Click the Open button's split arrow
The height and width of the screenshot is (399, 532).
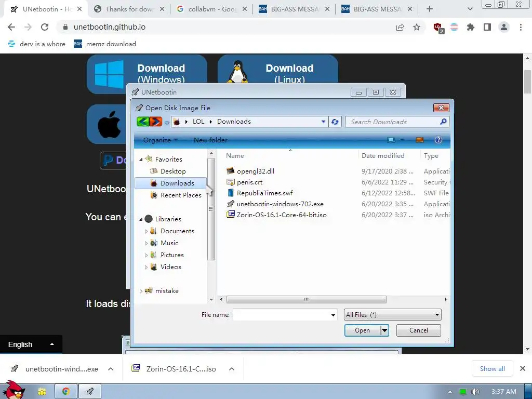[x=384, y=330]
